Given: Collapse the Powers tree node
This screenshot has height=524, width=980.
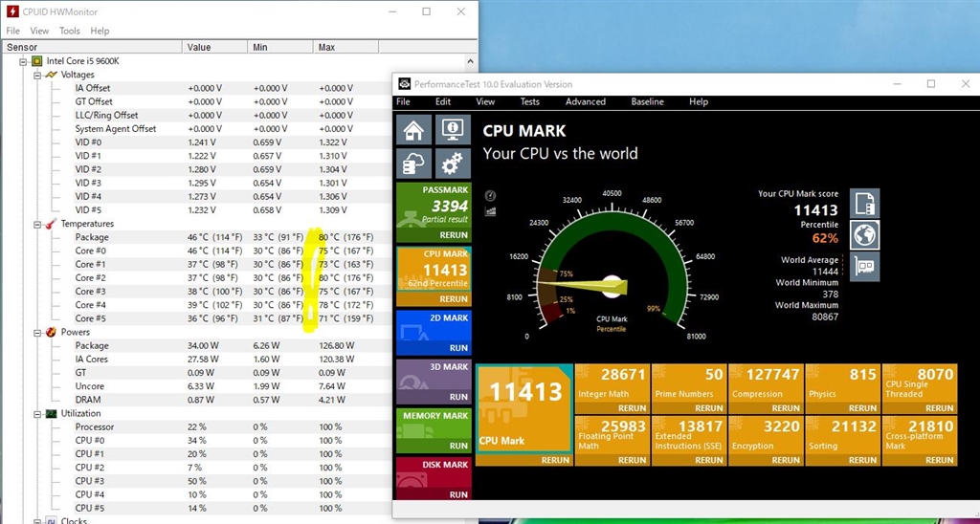Looking at the screenshot, I should click(37, 332).
